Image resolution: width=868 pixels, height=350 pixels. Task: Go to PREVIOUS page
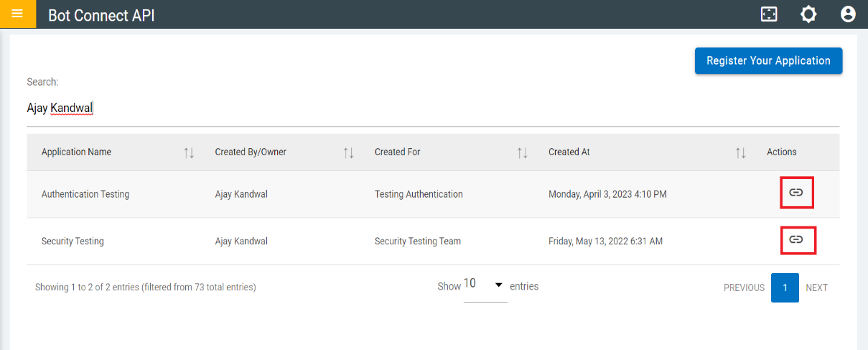(744, 287)
